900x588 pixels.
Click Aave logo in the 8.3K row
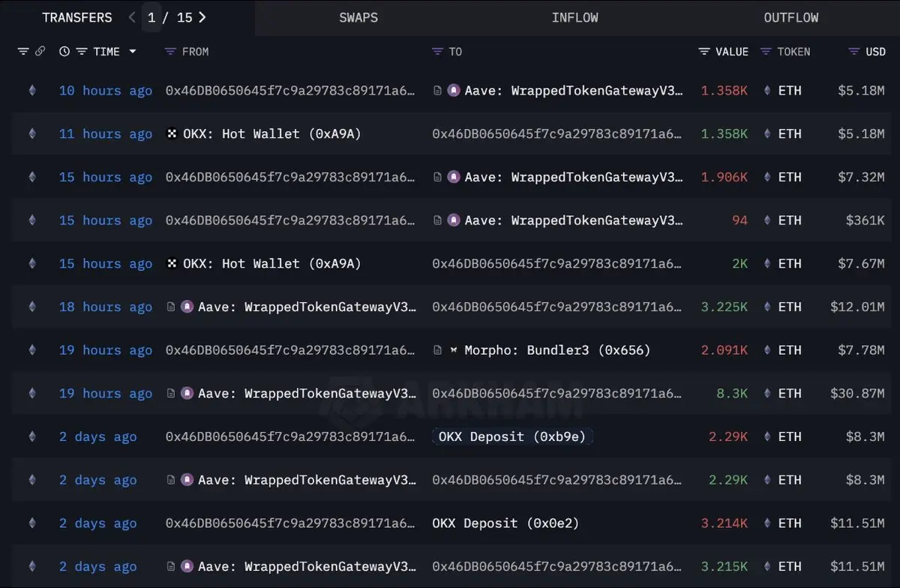tap(187, 394)
